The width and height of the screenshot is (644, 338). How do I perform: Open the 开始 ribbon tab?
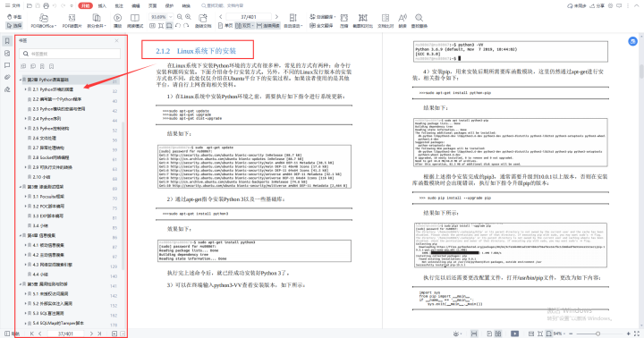[86, 5]
